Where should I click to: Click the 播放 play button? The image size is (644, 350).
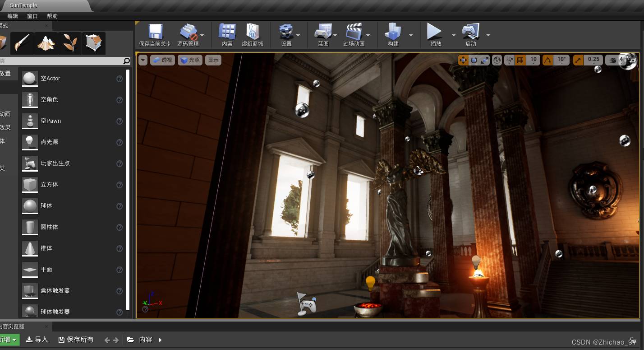point(435,35)
